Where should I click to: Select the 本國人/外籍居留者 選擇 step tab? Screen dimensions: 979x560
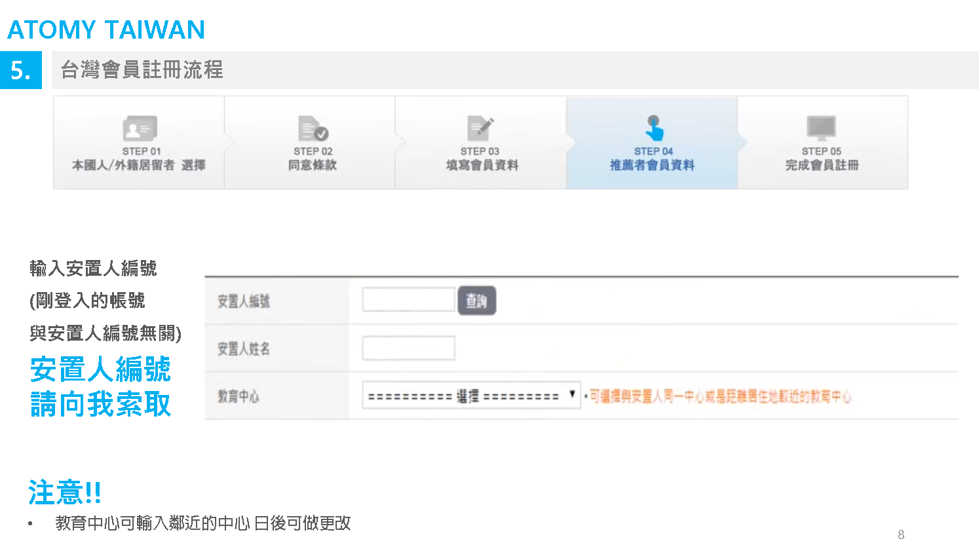click(139, 143)
